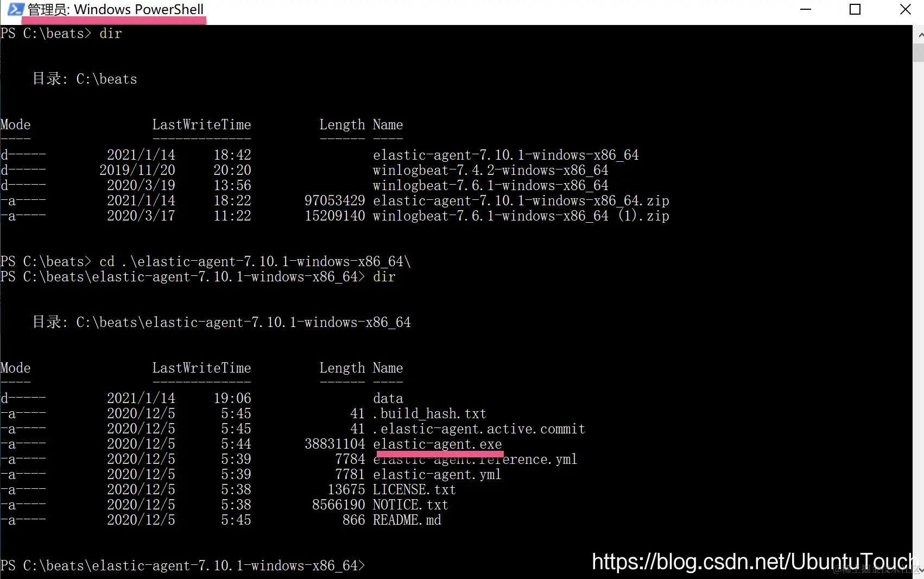
Task: Select the .build_hash.txt file name
Action: [x=429, y=413]
